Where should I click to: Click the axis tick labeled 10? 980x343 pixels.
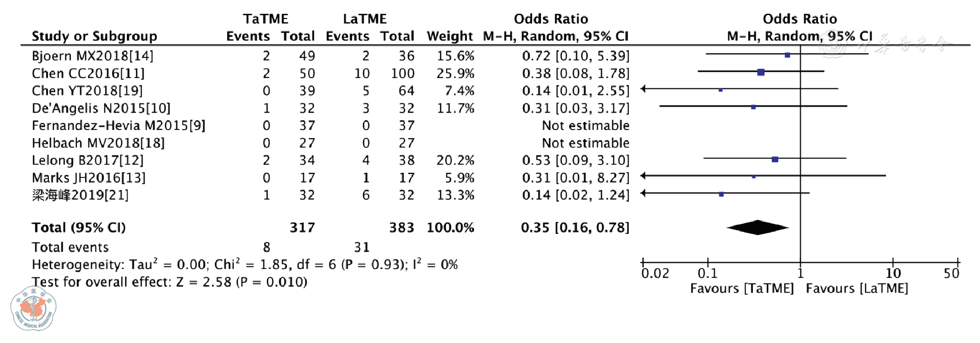(x=893, y=273)
